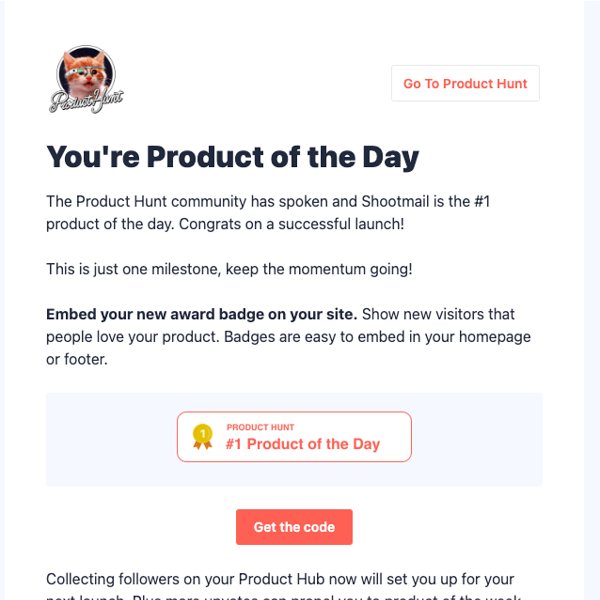Viewport: 600px width, 600px height.
Task: Click "Congrats on a successful launch!" sentence
Action: tap(292, 223)
